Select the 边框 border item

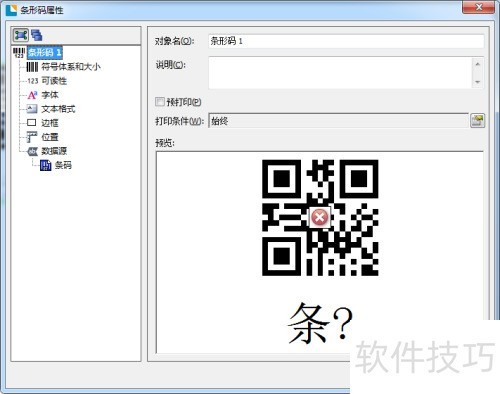[x=50, y=123]
